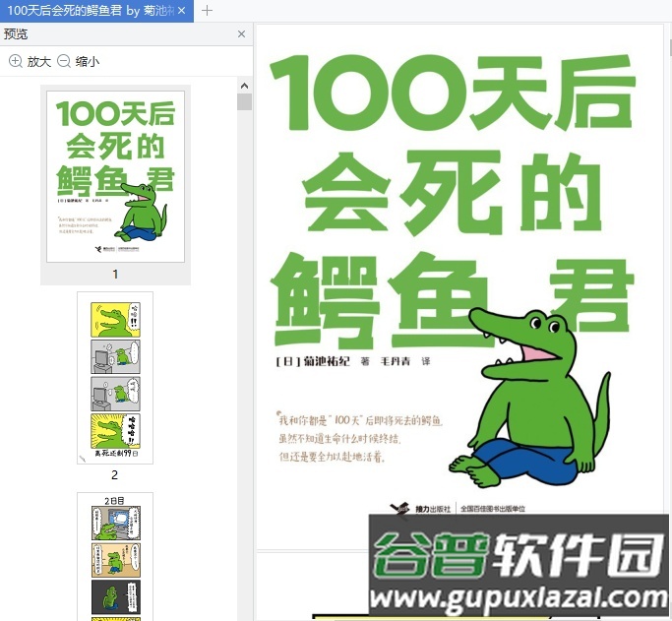The width and height of the screenshot is (672, 621).
Task: Click the line 但还是要全力以赴地活着
Action: pos(333,457)
